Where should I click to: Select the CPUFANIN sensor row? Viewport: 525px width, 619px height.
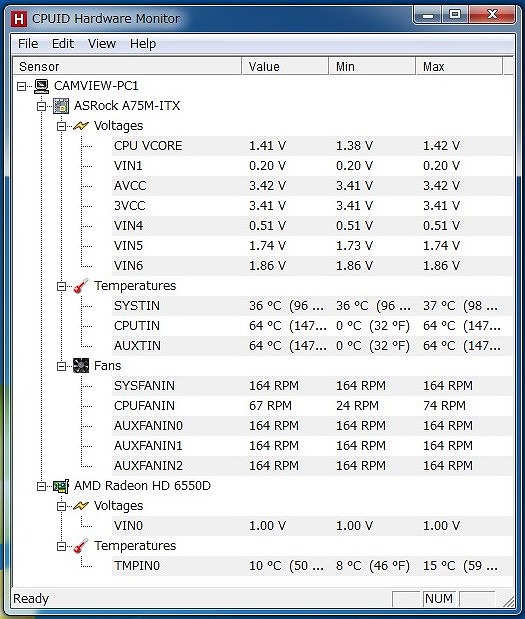tap(312, 406)
